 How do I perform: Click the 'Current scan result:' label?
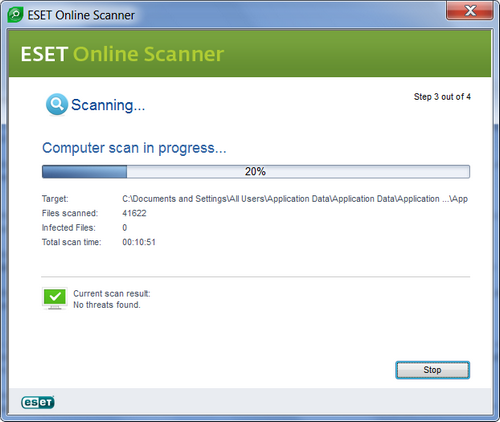[112, 294]
